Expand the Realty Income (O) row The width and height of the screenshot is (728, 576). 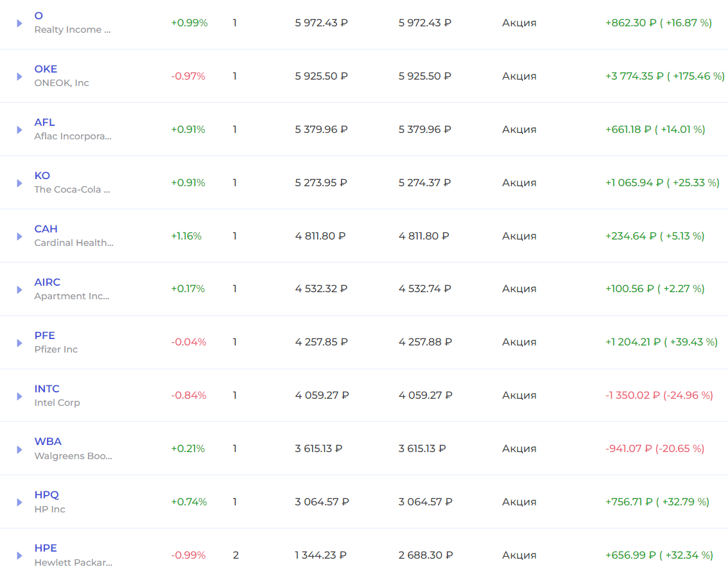pyautogui.click(x=19, y=23)
